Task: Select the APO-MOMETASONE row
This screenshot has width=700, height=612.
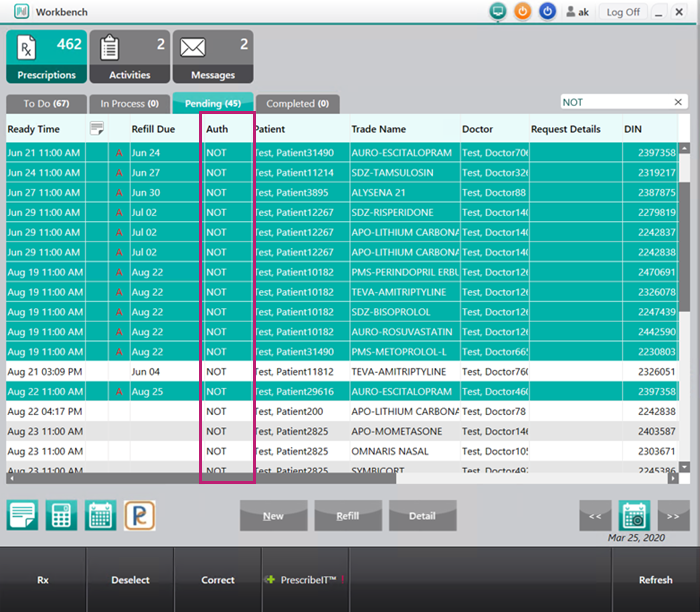Action: click(342, 431)
